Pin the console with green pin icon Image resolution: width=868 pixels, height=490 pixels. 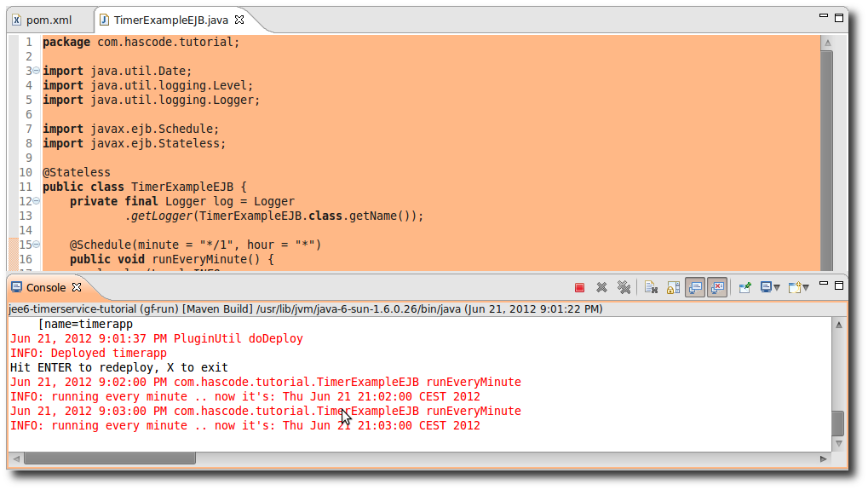click(745, 287)
